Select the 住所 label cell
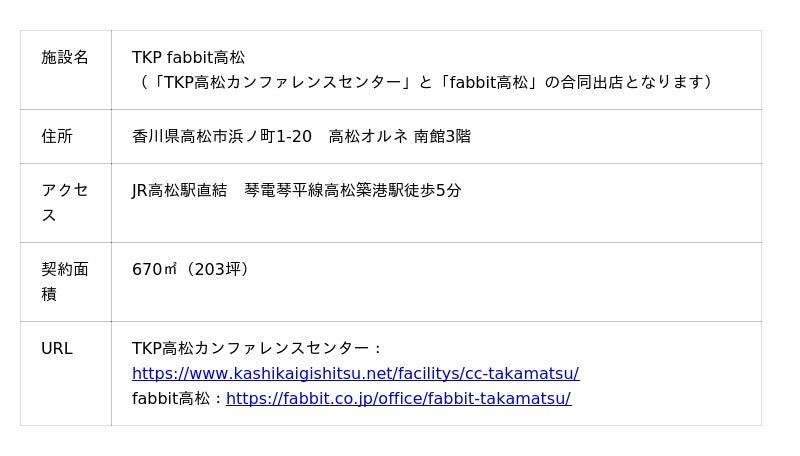 (x=66, y=136)
